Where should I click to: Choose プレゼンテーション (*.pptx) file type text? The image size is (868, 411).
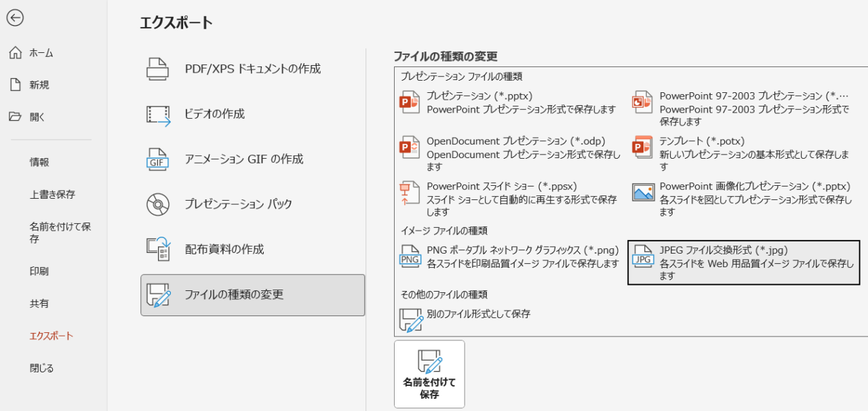[479, 96]
